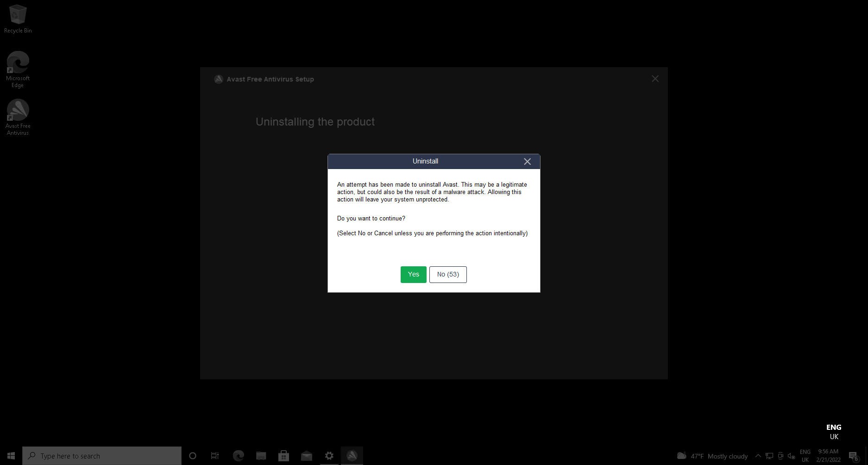Open the weather widget showing 47°F
868x465 pixels.
712,456
